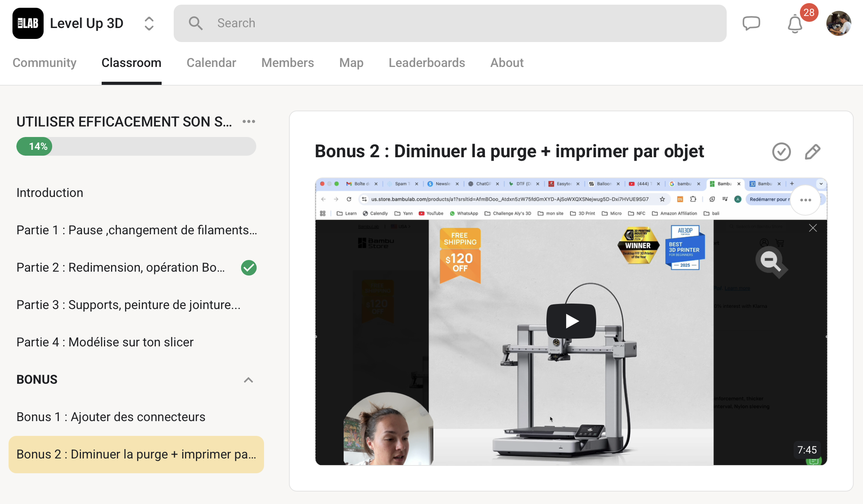Click the red 28 notification badge
This screenshot has height=504, width=863.
coord(809,12)
